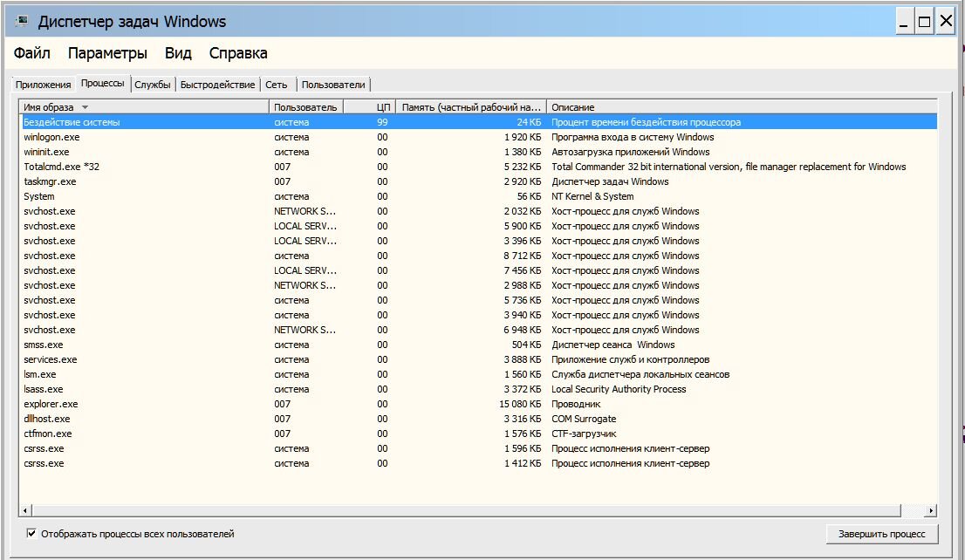Open the Файл menu
Image resolution: width=965 pixels, height=560 pixels.
point(32,53)
